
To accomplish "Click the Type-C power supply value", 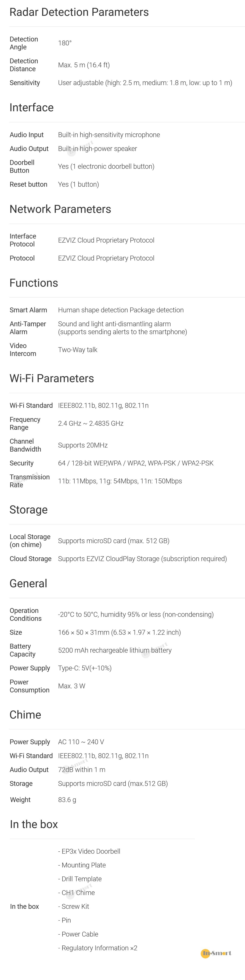I will coord(85,668).
